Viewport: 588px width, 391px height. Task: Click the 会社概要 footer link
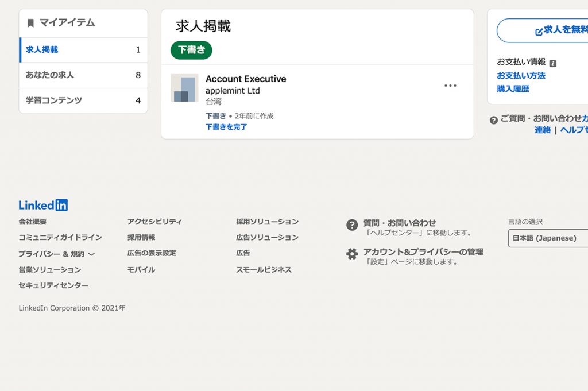(x=33, y=222)
